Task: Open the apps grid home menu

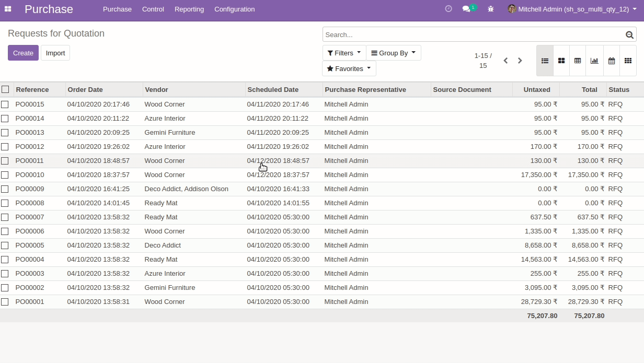Action: (x=8, y=9)
